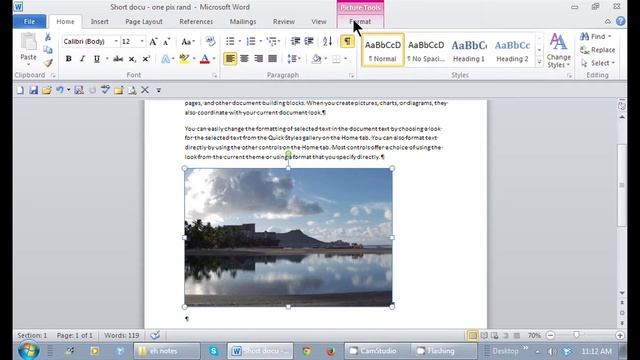The image size is (640, 360).
Task: Click the Open folder icon
Action: coord(47,90)
